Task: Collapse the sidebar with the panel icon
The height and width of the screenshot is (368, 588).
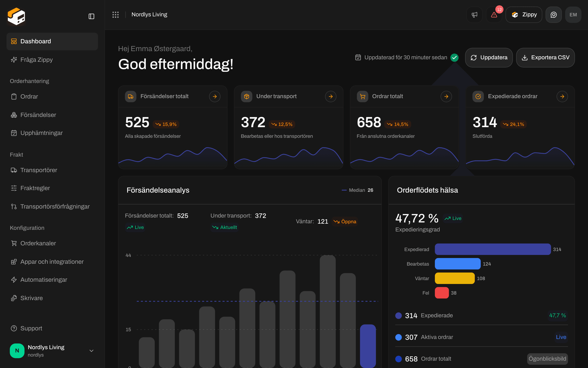Action: 91,16
